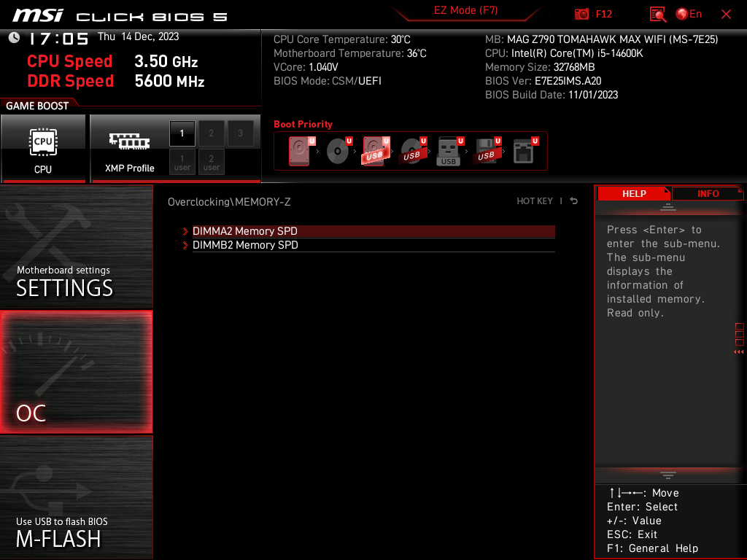The image size is (747, 560).
Task: Click the DDR Speed 5600 MHz value
Action: tap(169, 81)
